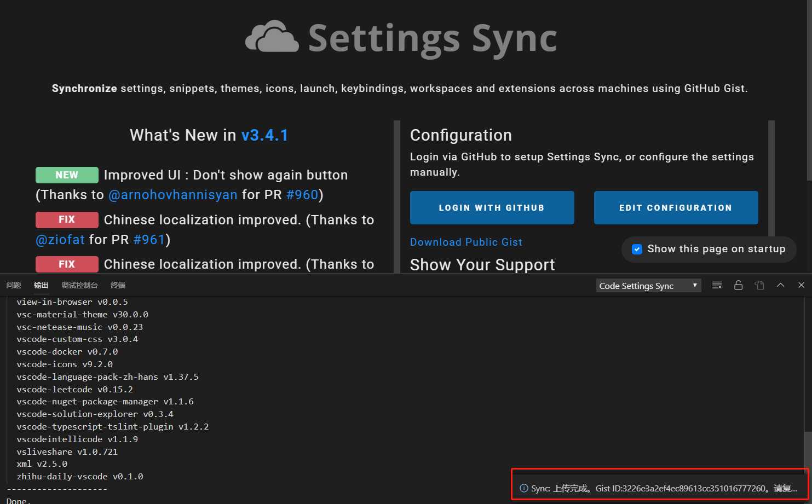Viewport: 812px width, 504px height.
Task: Click the vscode-solution-explorer v0.3.4 line
Action: coord(95,414)
